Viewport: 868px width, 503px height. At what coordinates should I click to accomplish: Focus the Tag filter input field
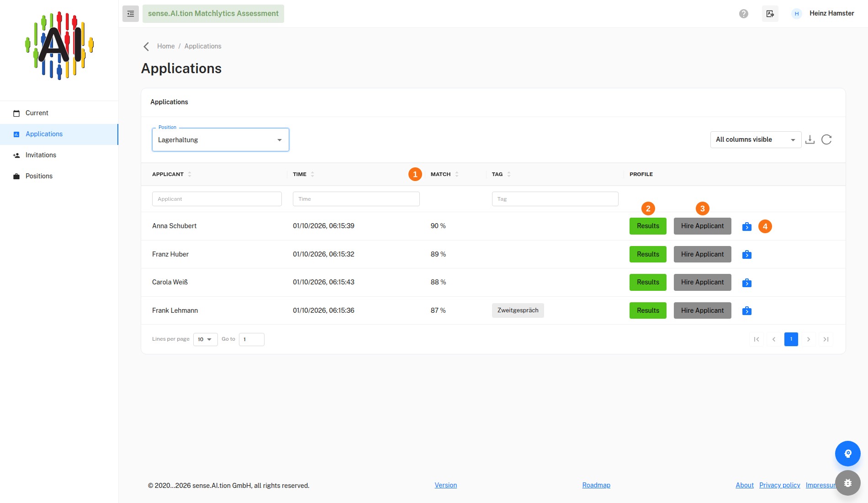pos(555,199)
